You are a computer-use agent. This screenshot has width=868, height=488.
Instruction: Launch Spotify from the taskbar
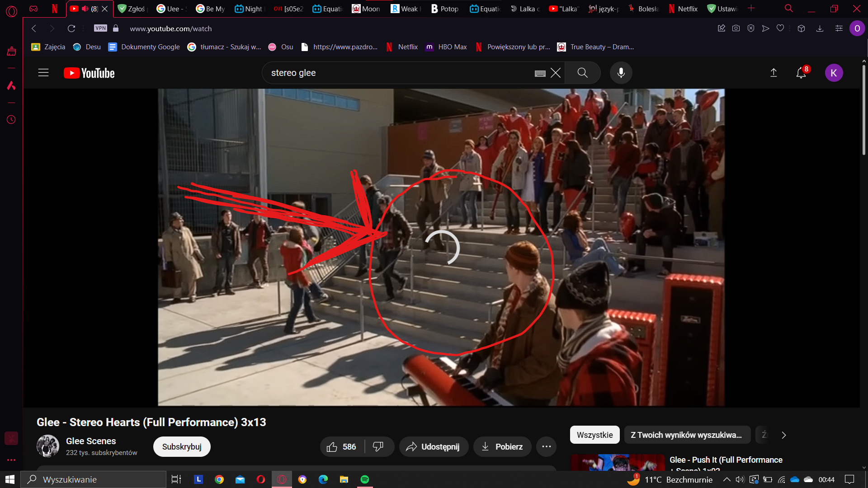[x=364, y=479]
